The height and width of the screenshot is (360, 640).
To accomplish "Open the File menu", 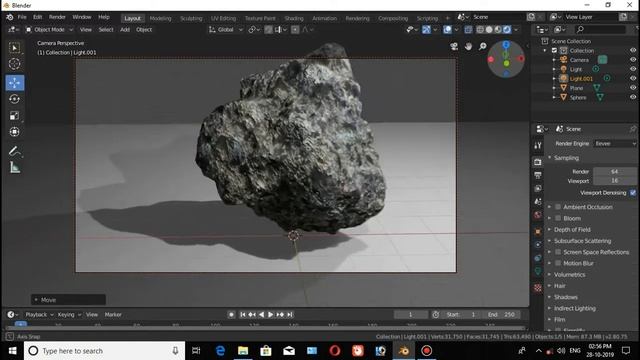I will point(22,17).
